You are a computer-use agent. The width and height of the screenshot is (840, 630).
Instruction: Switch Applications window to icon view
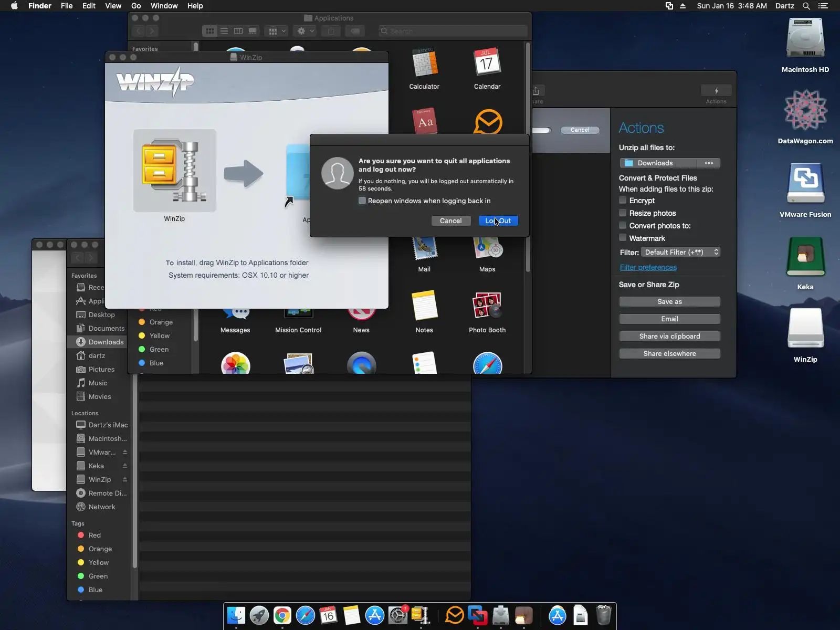tap(210, 31)
